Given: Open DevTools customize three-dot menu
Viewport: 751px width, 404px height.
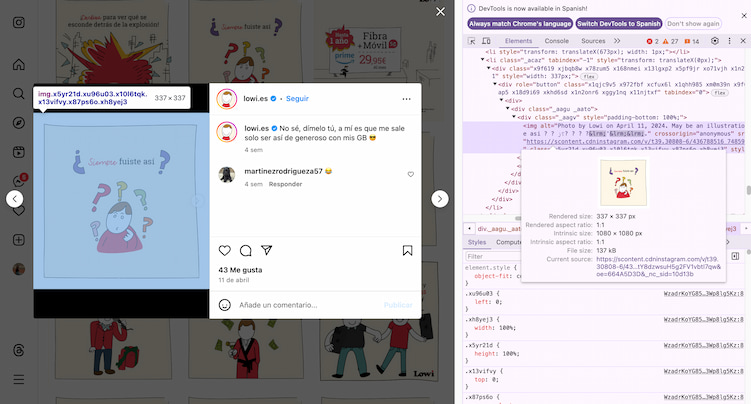Looking at the screenshot, I should [729, 41].
